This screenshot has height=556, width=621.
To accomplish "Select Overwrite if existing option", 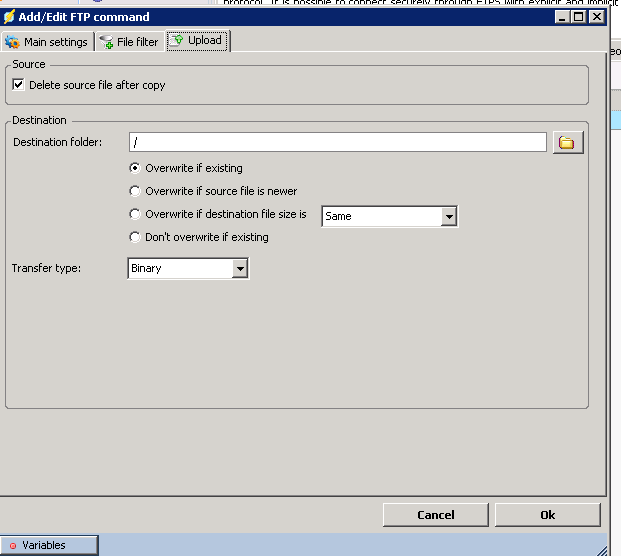I will coord(135,168).
